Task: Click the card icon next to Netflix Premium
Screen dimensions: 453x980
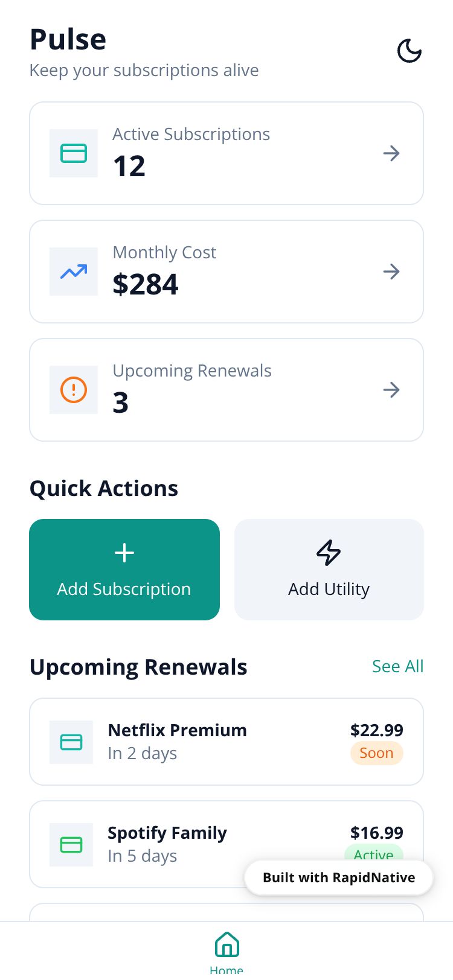Action: (x=71, y=742)
